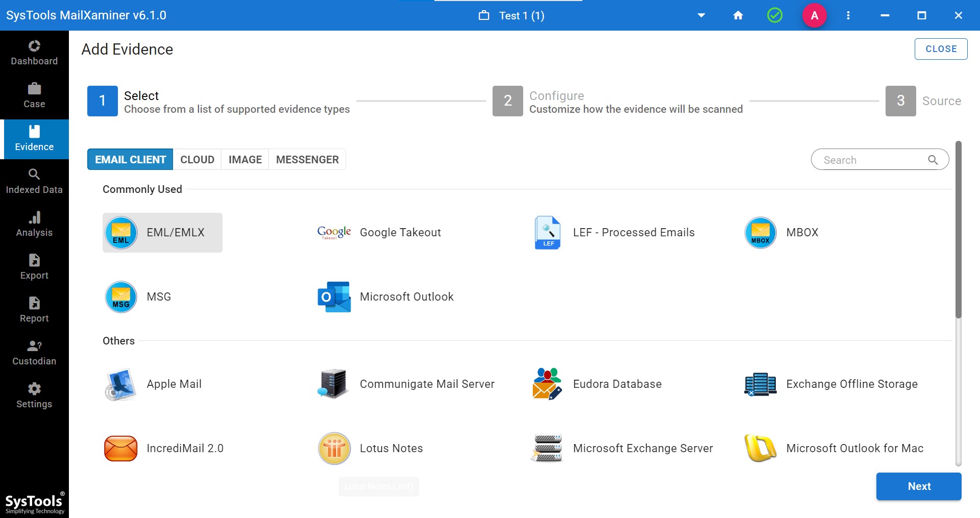
Task: Open the Export sidebar section
Action: click(x=34, y=267)
